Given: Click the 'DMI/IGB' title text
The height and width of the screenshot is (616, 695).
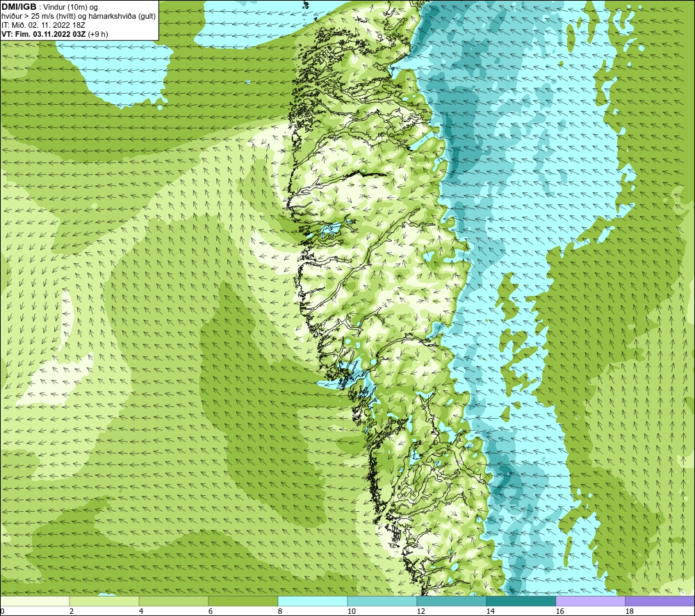Looking at the screenshot, I should coord(19,7).
